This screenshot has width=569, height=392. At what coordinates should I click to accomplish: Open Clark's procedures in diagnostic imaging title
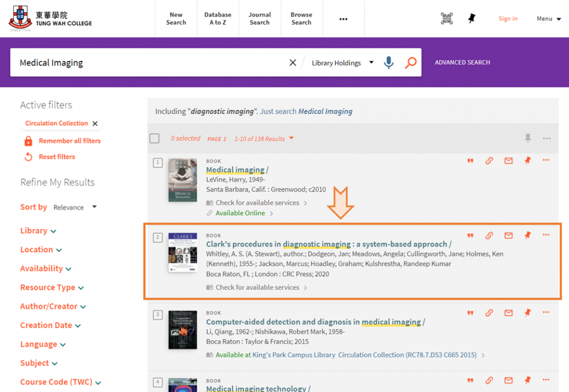329,244
